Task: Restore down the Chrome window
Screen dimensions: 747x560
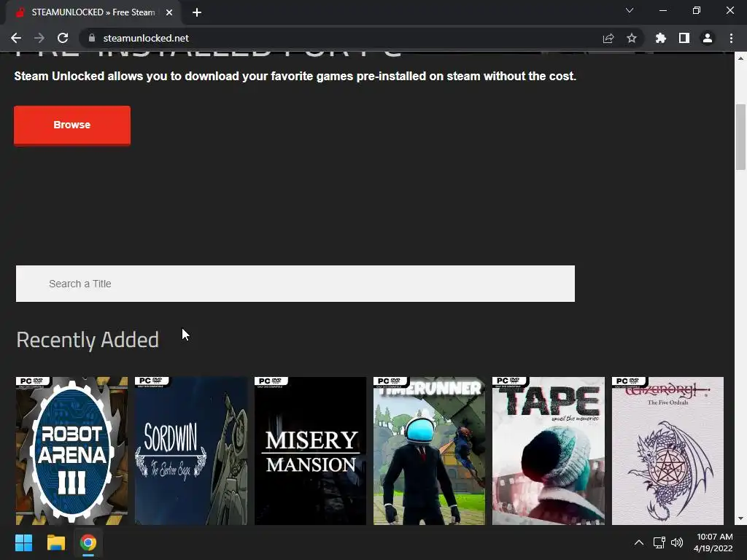Action: (697, 10)
